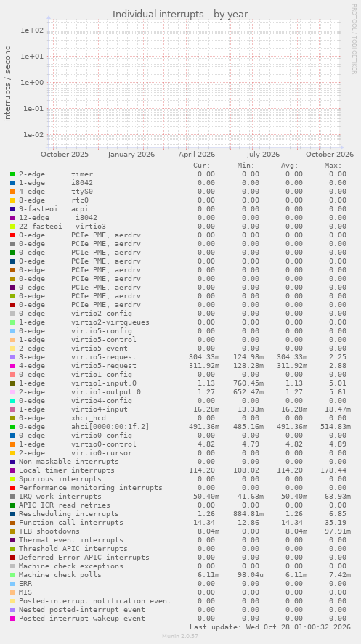The width and height of the screenshot is (361, 644).
Task: Click the cyan swatch next to virtio4-config
Action: [12, 401]
